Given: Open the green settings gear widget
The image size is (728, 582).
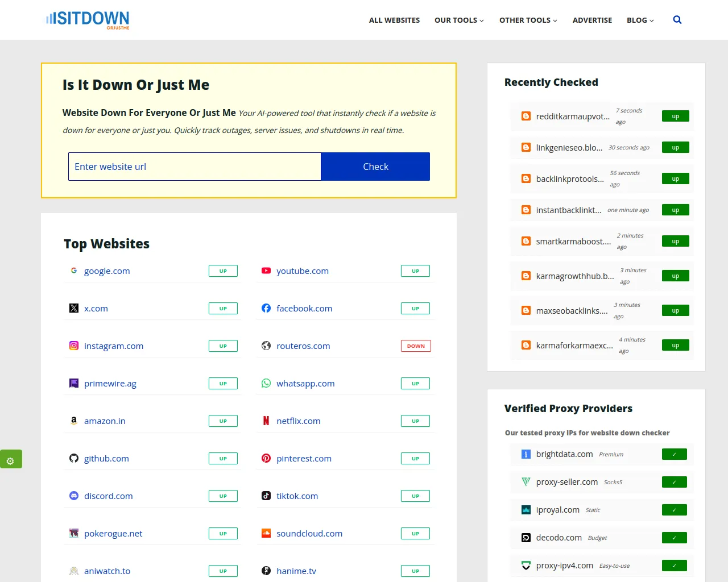Looking at the screenshot, I should pos(11,459).
